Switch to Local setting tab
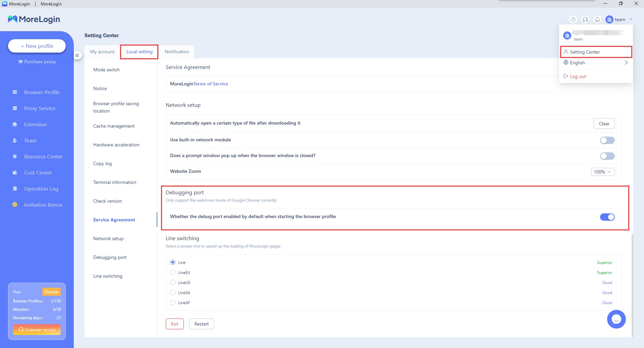The height and width of the screenshot is (348, 644). 139,52
